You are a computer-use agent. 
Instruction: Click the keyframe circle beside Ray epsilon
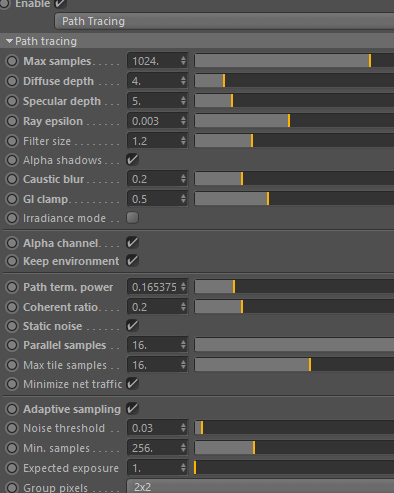12,121
